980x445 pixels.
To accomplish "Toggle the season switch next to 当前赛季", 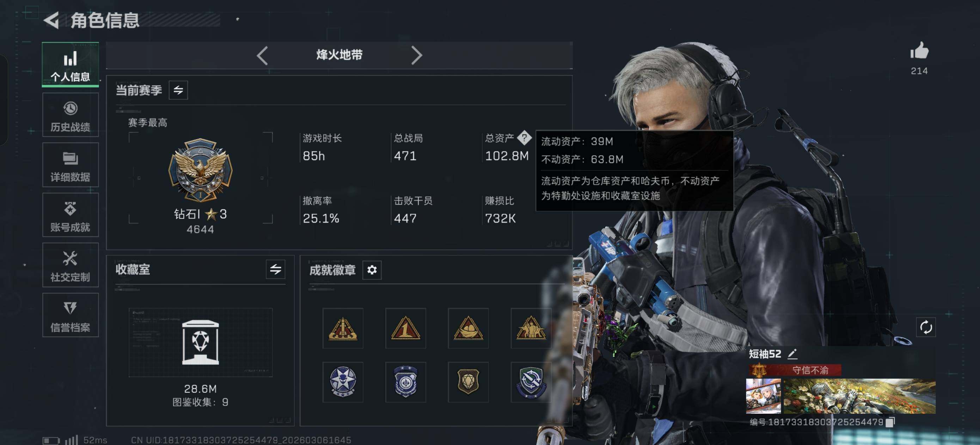I will [x=178, y=90].
